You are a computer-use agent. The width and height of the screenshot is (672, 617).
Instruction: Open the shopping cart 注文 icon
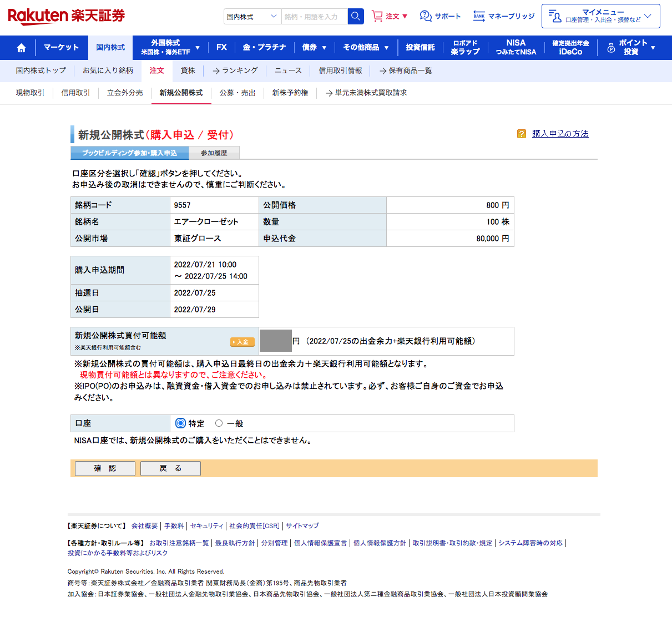tap(377, 16)
